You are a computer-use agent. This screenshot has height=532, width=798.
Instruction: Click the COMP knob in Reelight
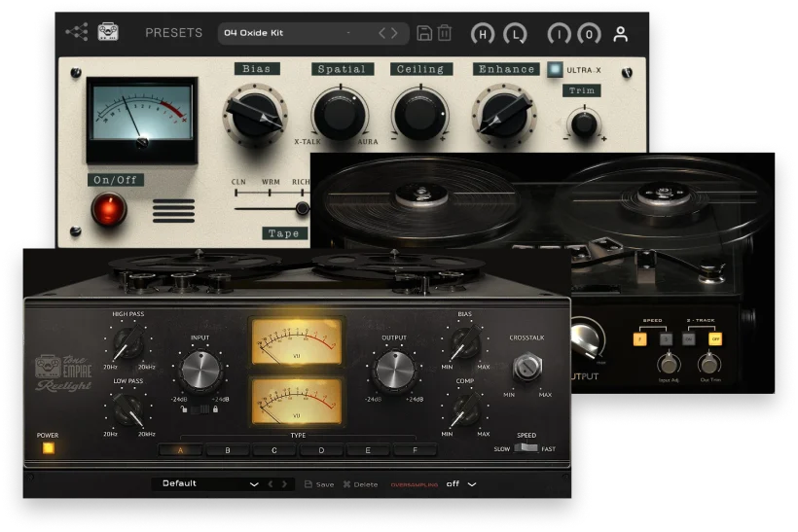(x=465, y=409)
